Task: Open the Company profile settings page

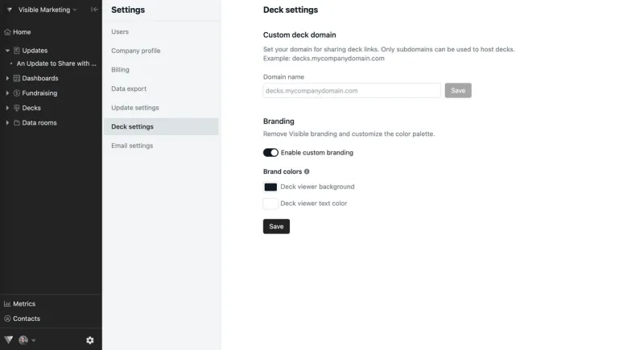Action: [135, 51]
